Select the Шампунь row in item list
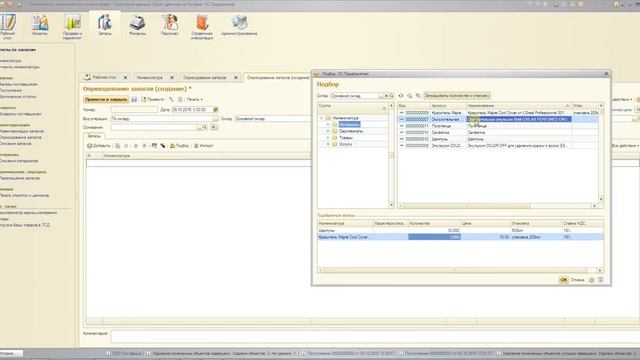The image size is (640, 360). pyautogui.click(x=498, y=139)
